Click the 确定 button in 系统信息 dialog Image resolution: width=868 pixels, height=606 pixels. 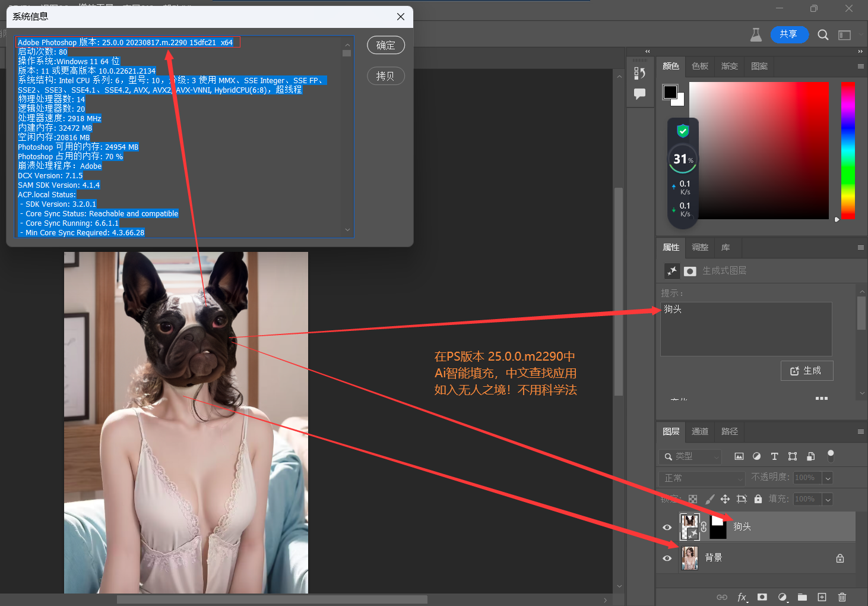[x=386, y=45]
